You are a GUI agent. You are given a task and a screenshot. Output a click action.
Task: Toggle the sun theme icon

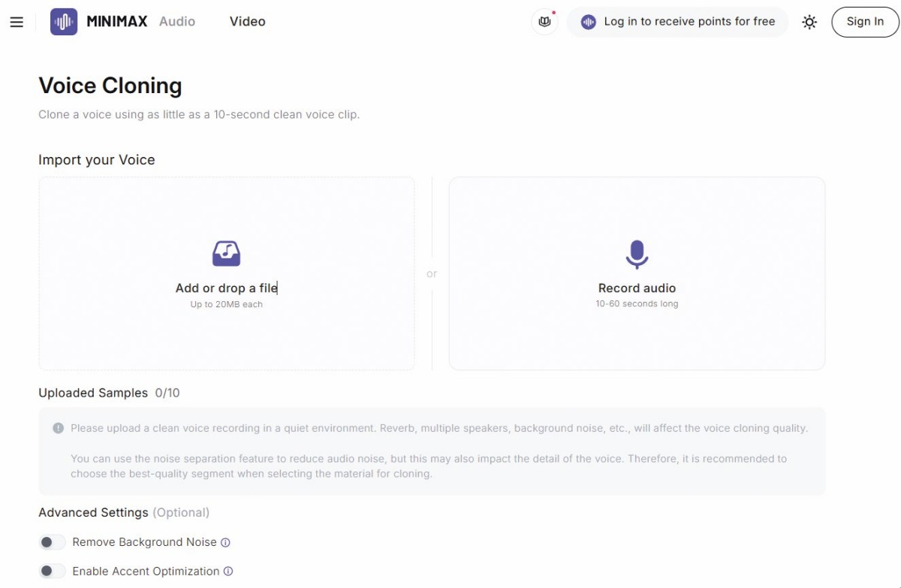pyautogui.click(x=809, y=22)
